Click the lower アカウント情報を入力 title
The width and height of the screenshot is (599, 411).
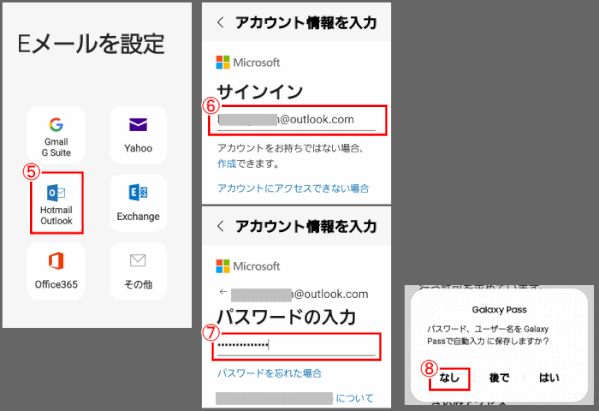(306, 226)
